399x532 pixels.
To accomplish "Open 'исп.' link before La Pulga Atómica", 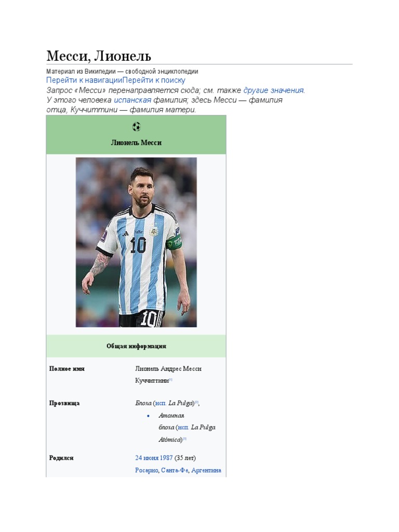I will click(x=183, y=427).
